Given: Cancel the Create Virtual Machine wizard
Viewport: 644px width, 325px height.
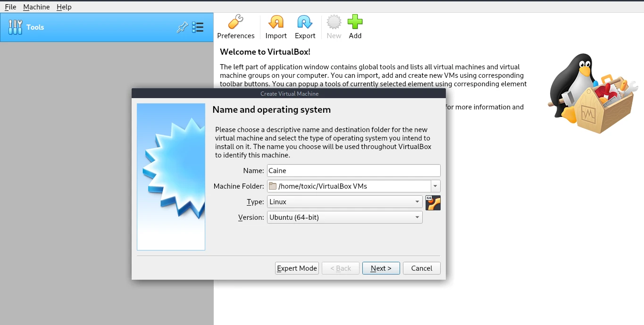Looking at the screenshot, I should (x=421, y=268).
